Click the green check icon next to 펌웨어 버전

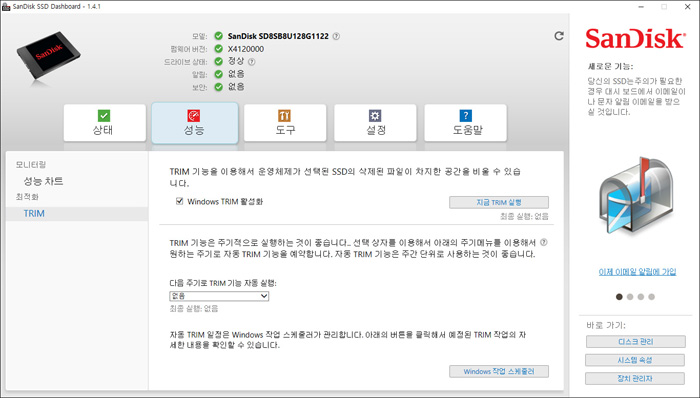point(218,49)
